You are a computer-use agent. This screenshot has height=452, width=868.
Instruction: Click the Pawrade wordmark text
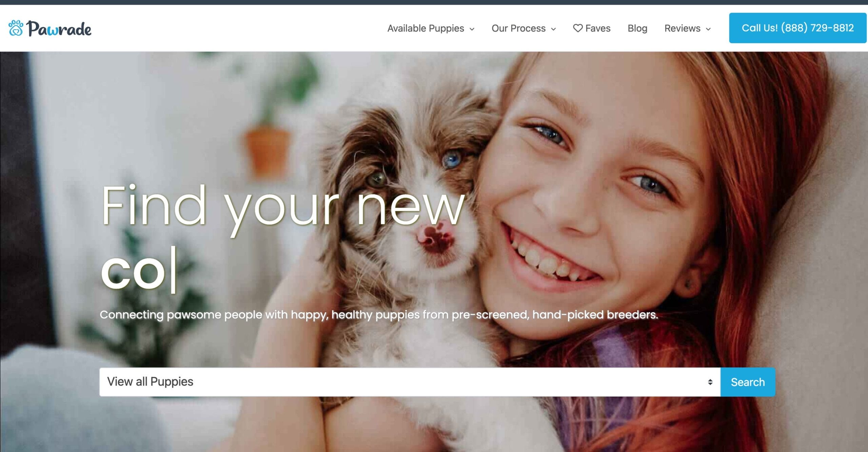tap(59, 28)
